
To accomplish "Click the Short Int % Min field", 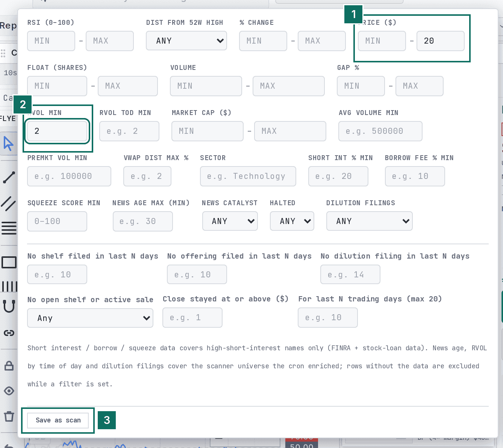I will click(x=338, y=176).
